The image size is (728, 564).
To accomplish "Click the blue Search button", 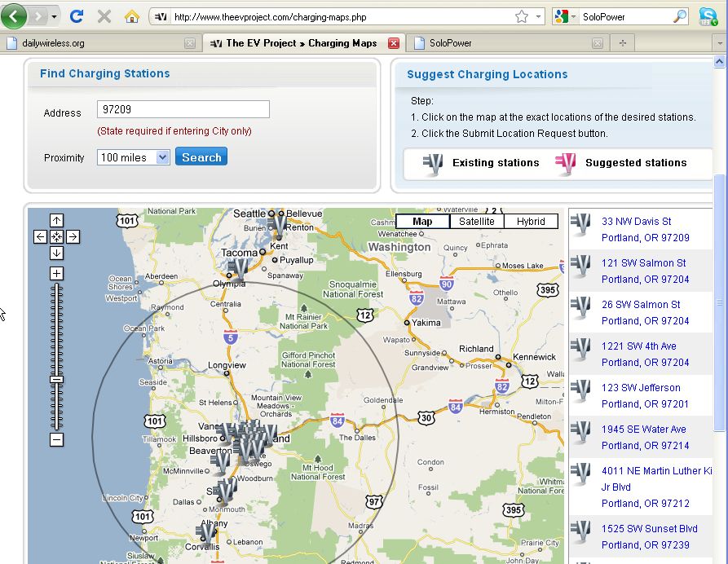I will point(201,157).
